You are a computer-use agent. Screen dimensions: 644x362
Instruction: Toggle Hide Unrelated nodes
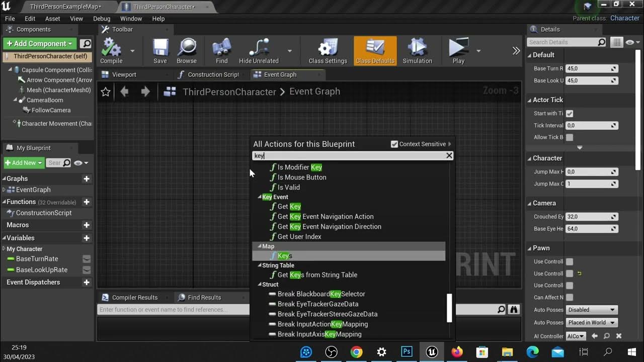[x=259, y=51]
